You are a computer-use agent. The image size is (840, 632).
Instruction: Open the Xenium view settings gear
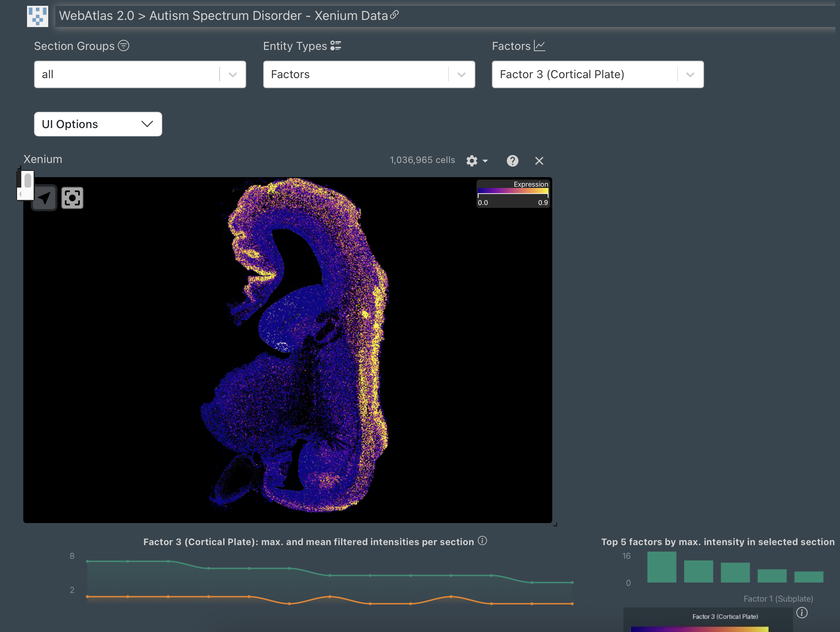472,161
